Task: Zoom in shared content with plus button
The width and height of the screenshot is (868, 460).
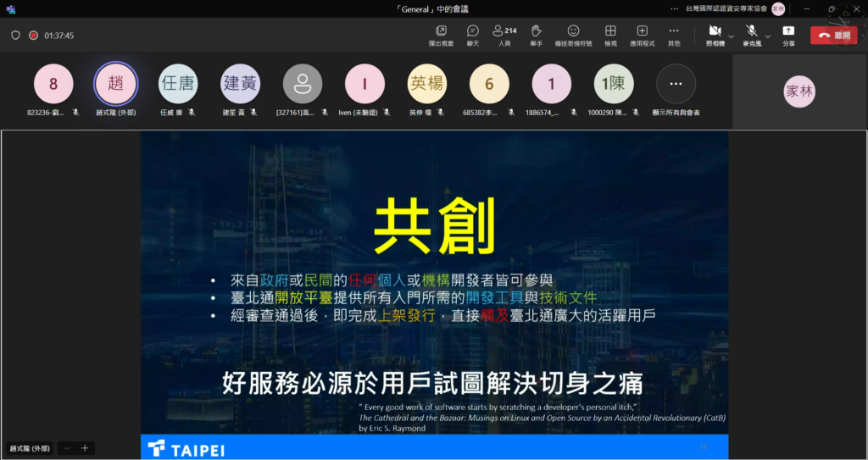Action: 85,448
